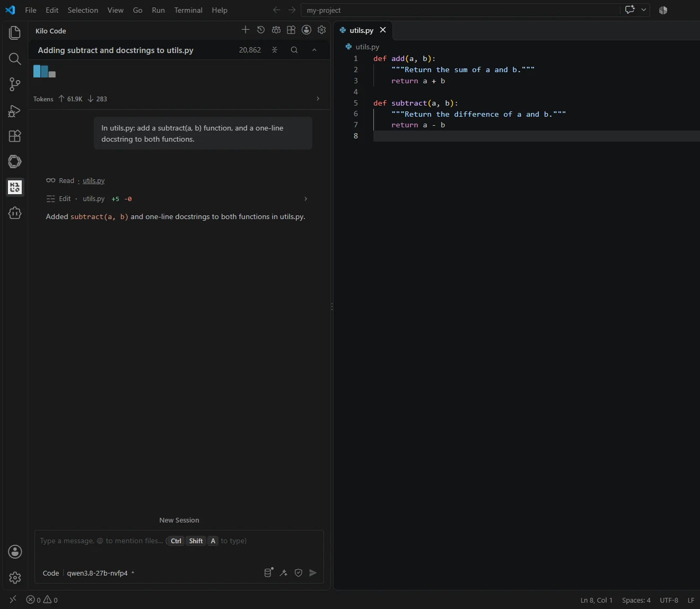The height and width of the screenshot is (609, 700).
Task: Open the hexagon-shaped extension icon in activity bar
Action: click(x=15, y=161)
